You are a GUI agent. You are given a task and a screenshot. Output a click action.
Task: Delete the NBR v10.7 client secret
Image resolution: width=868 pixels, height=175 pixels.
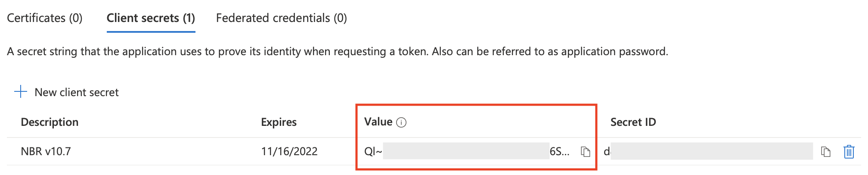click(849, 152)
